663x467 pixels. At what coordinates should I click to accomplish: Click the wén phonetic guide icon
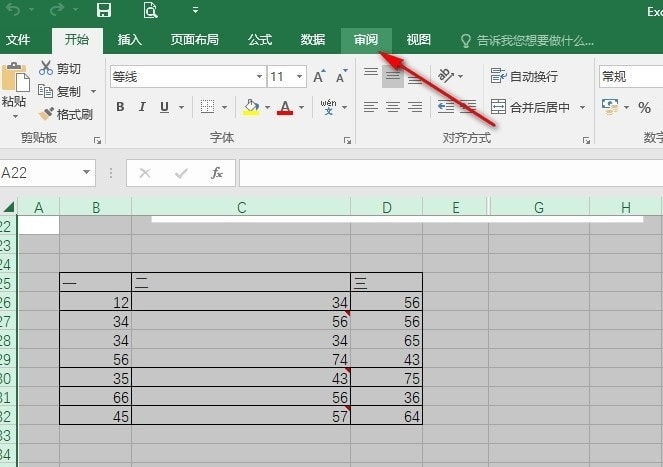coord(329,107)
